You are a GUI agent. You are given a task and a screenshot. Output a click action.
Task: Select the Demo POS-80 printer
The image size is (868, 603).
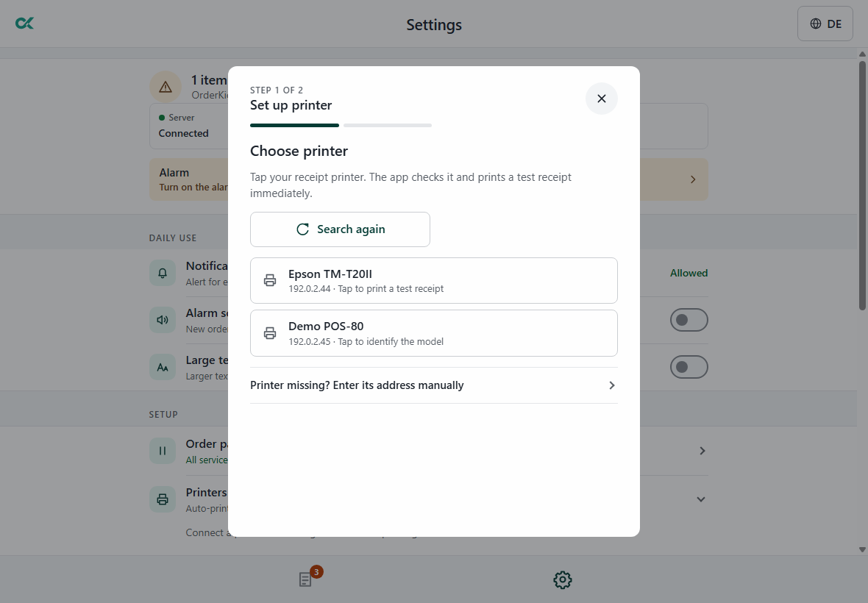click(433, 333)
